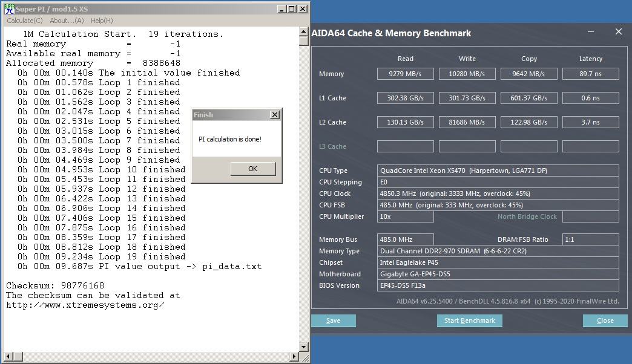The image size is (632, 364).
Task: Click the '1M Calculation Start. 19 iterations.' line
Action: tap(123, 34)
